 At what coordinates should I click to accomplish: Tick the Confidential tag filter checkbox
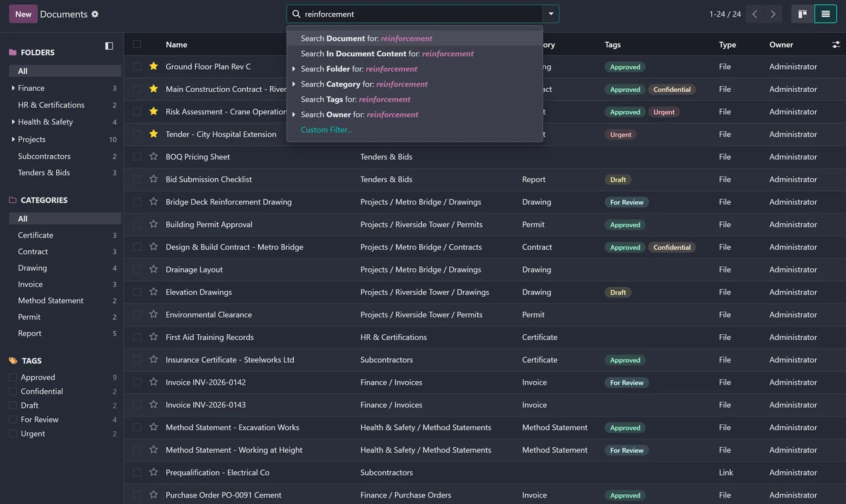[x=13, y=391]
